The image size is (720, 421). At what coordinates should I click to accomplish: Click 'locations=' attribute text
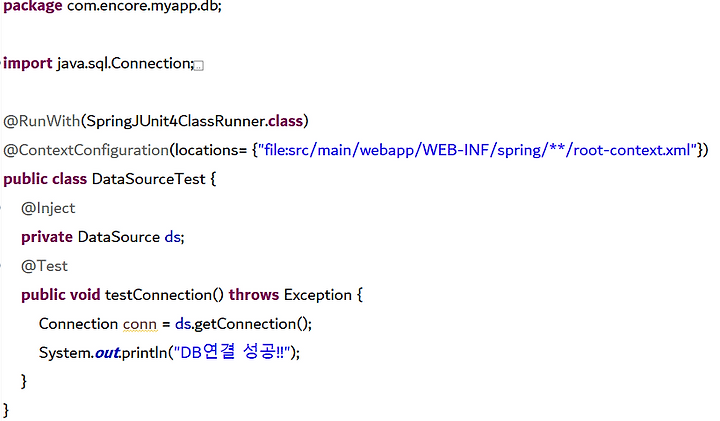211,150
